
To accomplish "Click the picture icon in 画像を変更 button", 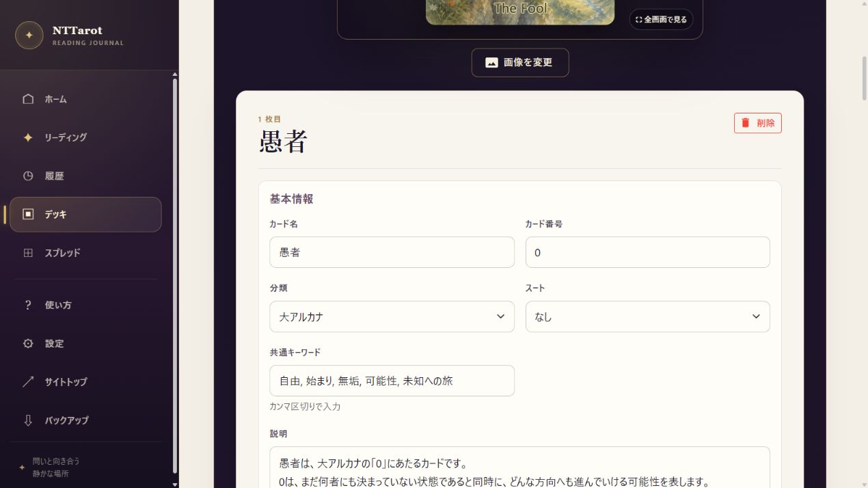I will tap(491, 63).
